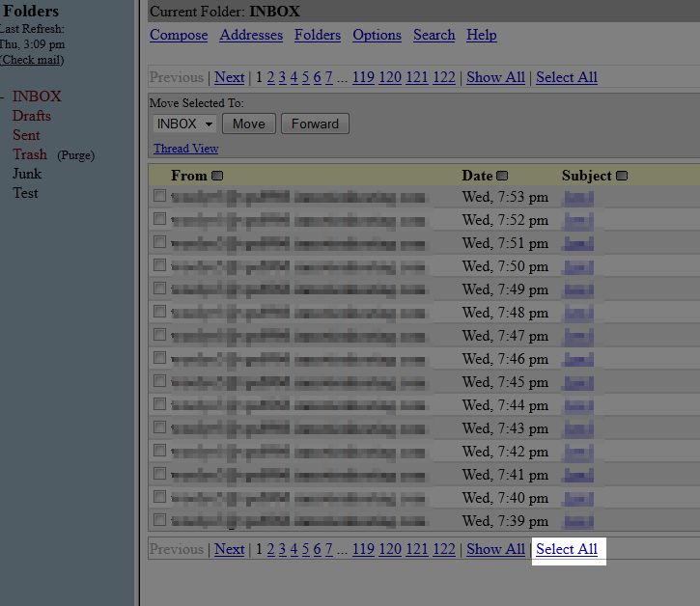Click the sort icon beside Date header
Image resolution: width=700 pixels, height=606 pixels.
pos(502,176)
